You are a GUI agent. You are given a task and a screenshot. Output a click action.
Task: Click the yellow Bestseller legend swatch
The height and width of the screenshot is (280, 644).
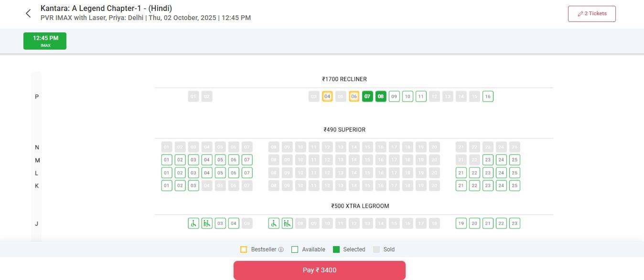click(x=244, y=249)
